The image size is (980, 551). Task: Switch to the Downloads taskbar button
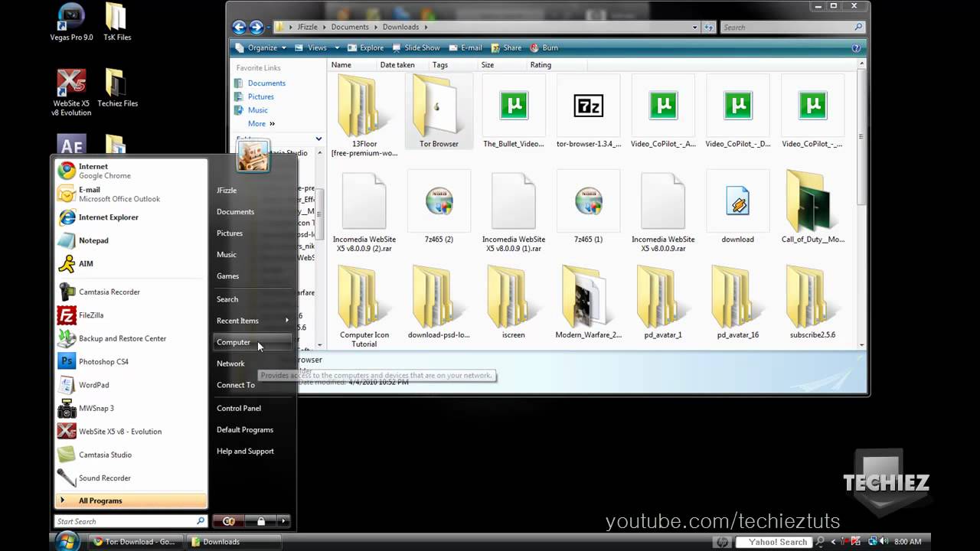coord(233,542)
